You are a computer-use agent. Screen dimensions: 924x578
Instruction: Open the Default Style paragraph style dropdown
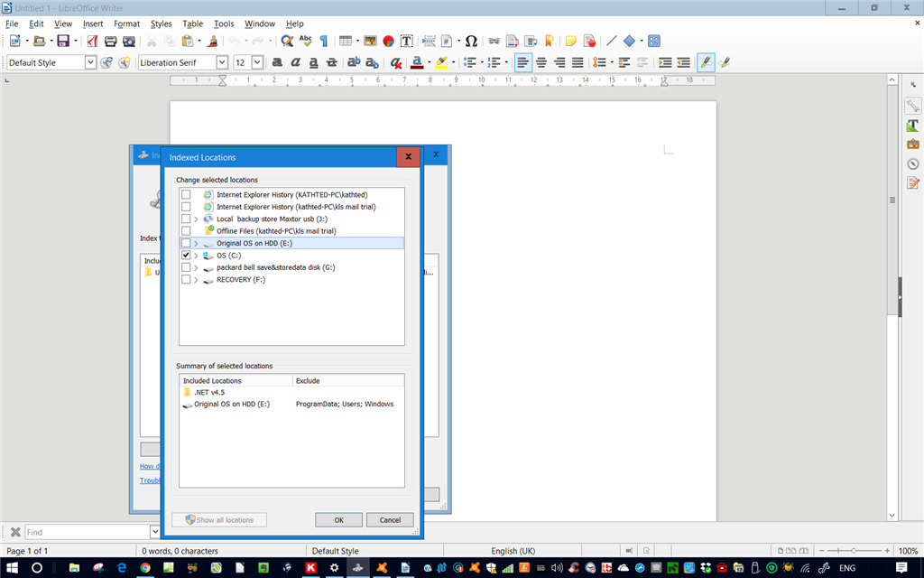point(90,62)
